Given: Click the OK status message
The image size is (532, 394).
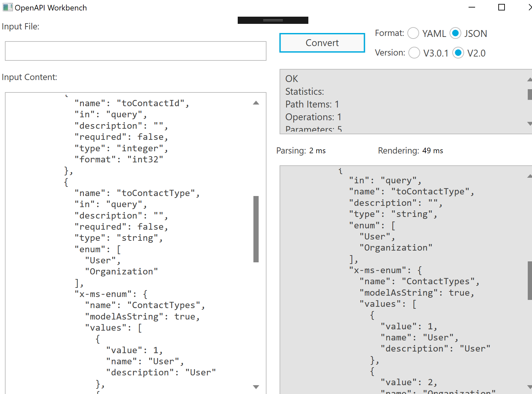Looking at the screenshot, I should point(291,78).
